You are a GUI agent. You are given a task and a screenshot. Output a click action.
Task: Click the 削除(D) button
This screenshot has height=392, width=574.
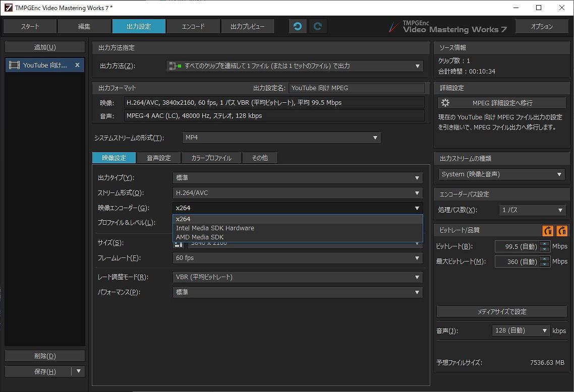[45, 356]
